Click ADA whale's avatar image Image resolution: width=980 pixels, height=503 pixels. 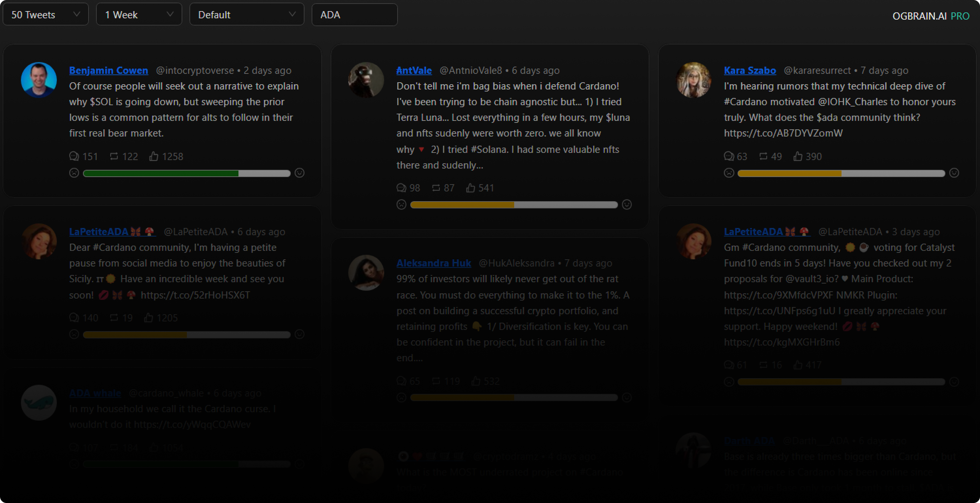click(39, 402)
